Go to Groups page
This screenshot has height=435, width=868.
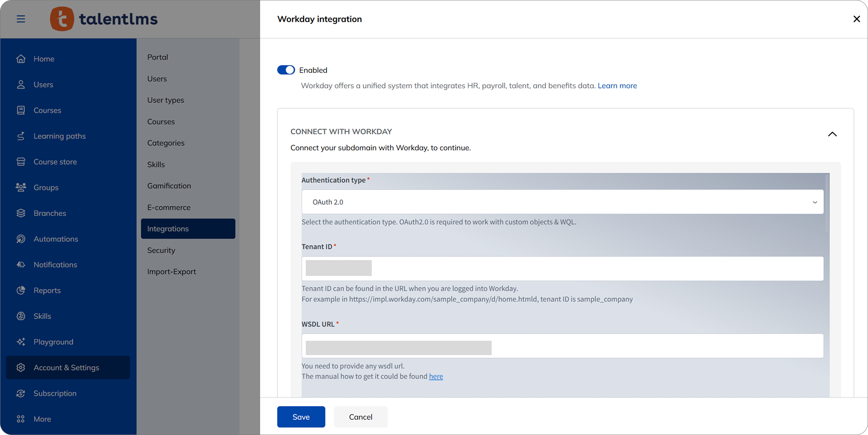46,187
